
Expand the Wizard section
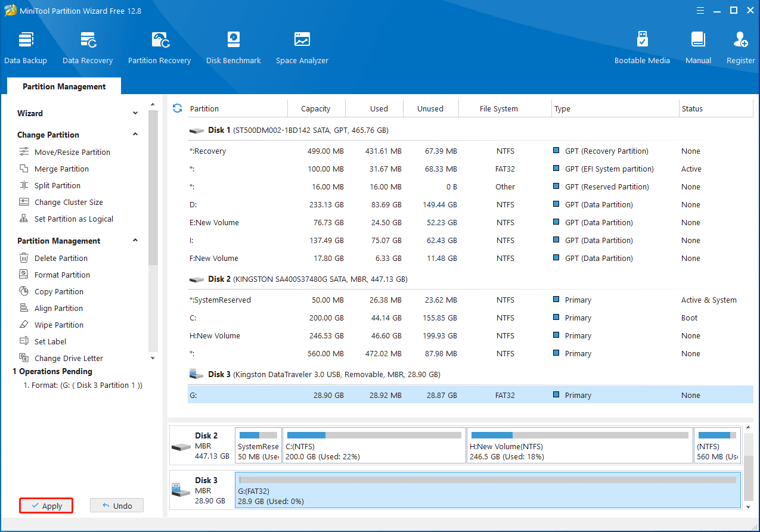click(x=135, y=113)
